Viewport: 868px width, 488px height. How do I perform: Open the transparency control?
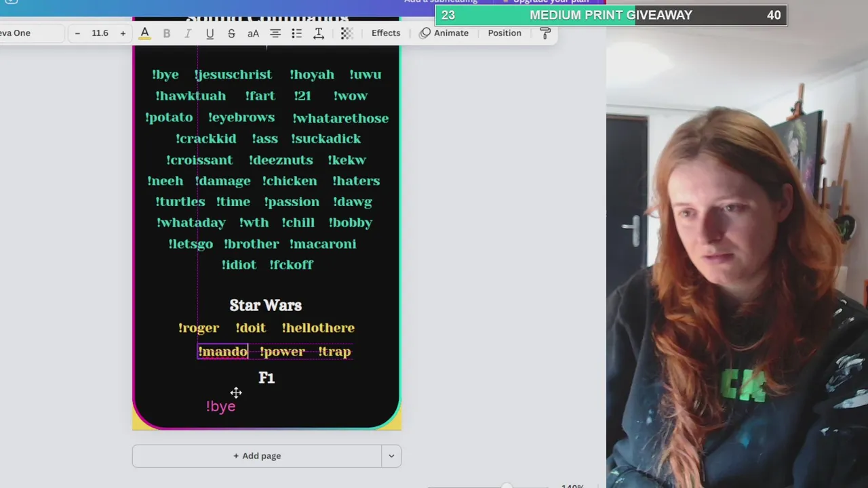click(x=347, y=33)
